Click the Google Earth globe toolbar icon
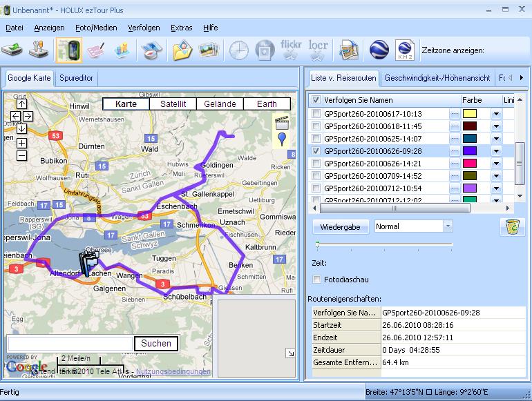This screenshot has width=532, height=401. [x=378, y=50]
